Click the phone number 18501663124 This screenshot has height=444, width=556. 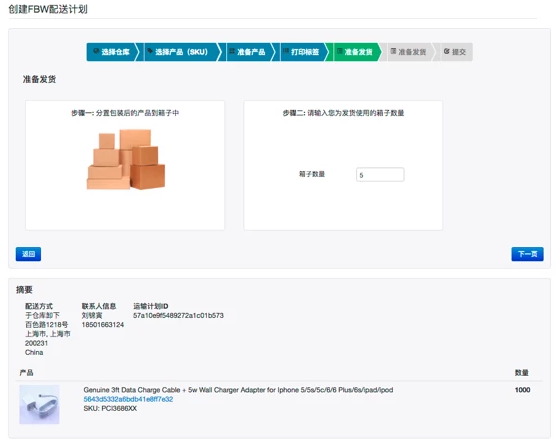[x=103, y=325]
